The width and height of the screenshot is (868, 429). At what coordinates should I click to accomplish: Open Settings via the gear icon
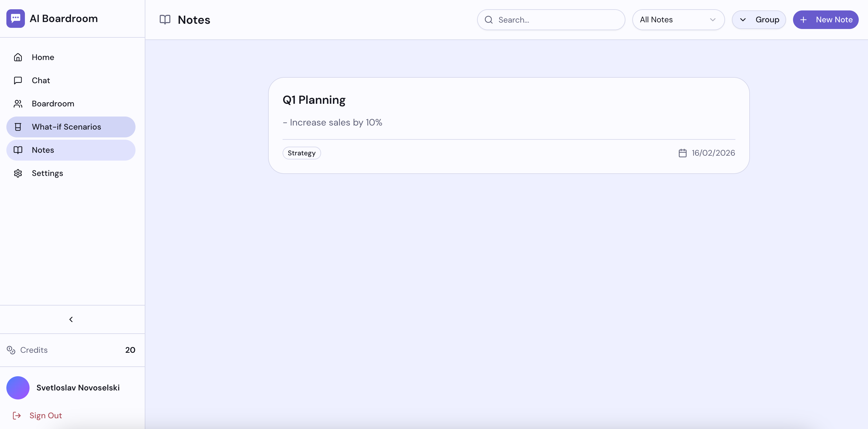[x=18, y=173]
